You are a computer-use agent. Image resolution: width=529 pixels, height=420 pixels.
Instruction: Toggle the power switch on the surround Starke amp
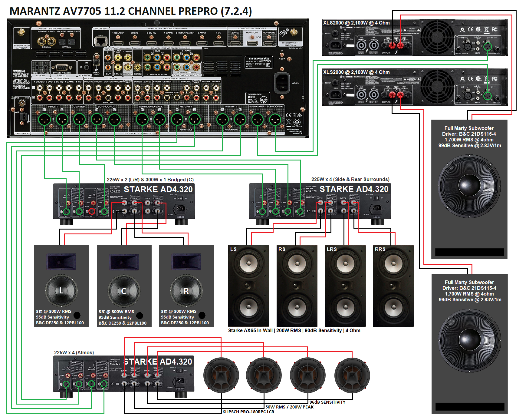point(376,198)
